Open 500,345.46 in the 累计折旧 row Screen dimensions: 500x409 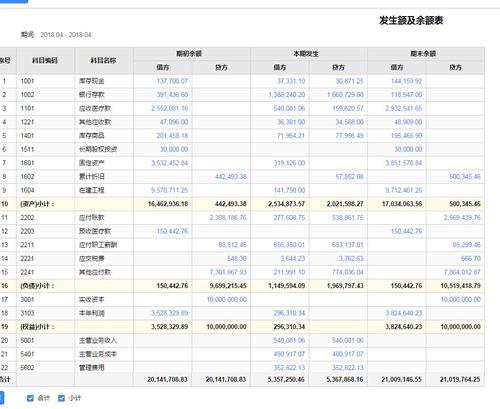(465, 177)
